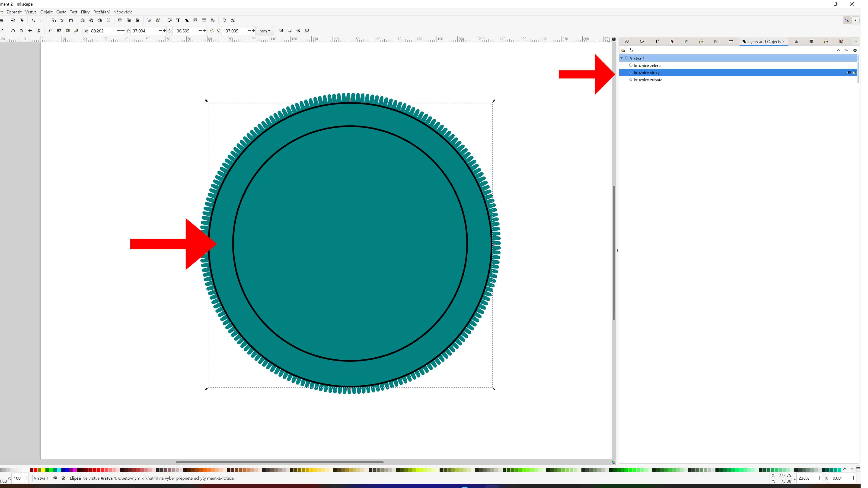Open the Filtry menu
868x488 pixels.
(x=85, y=12)
